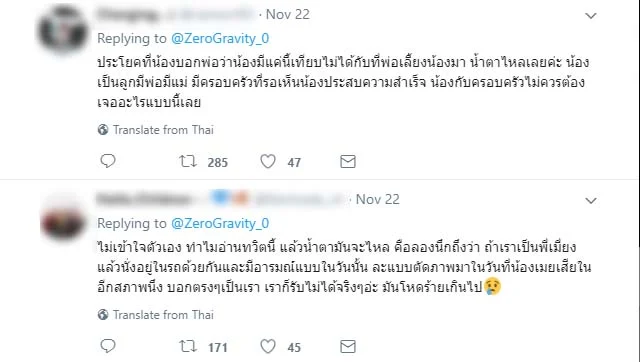Retweet the first tweet with 285 retweets
This screenshot has width=640, height=362.
(x=188, y=162)
